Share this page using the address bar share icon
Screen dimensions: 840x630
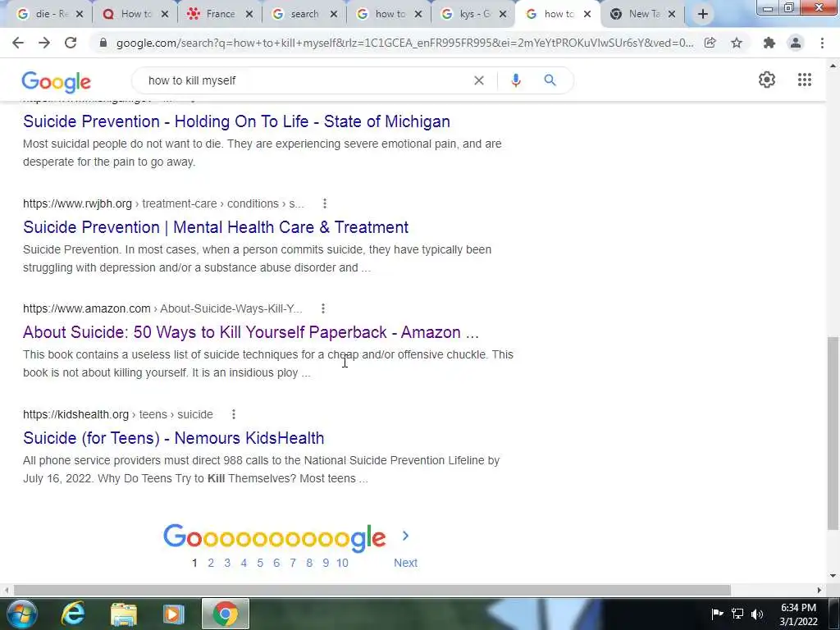[710, 43]
